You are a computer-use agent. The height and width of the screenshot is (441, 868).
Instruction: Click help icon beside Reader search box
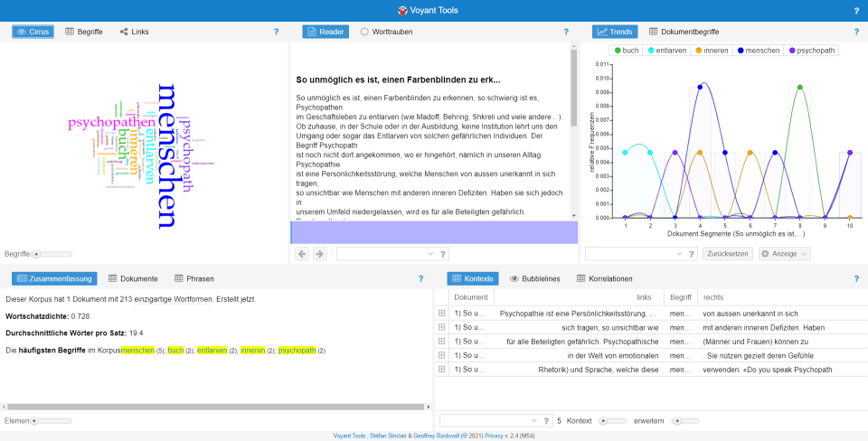[x=442, y=254]
